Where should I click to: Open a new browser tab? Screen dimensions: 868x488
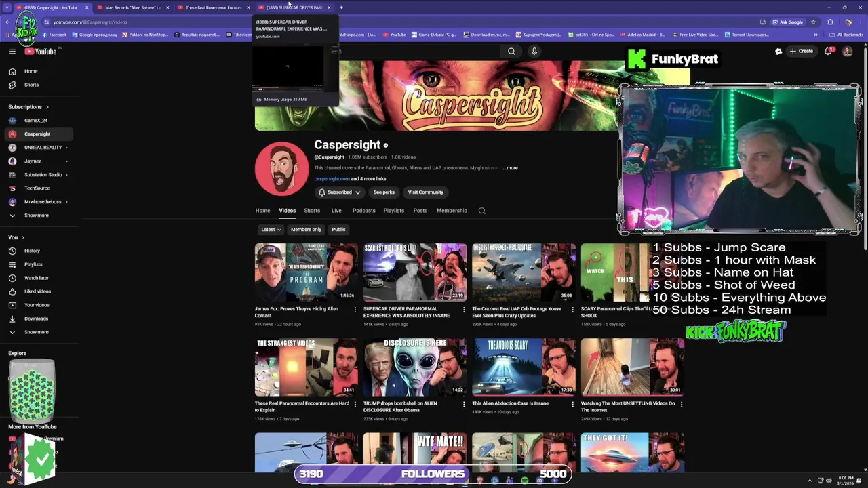click(x=341, y=7)
